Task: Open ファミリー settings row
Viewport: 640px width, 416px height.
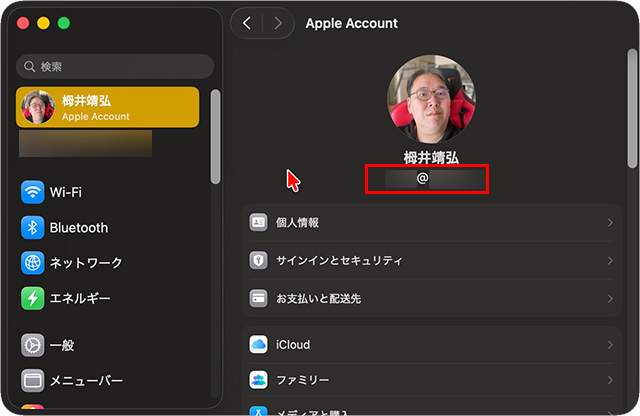Action: [431, 380]
